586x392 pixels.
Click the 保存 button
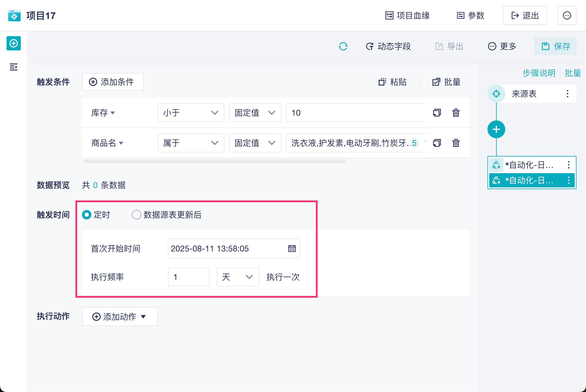(x=555, y=46)
